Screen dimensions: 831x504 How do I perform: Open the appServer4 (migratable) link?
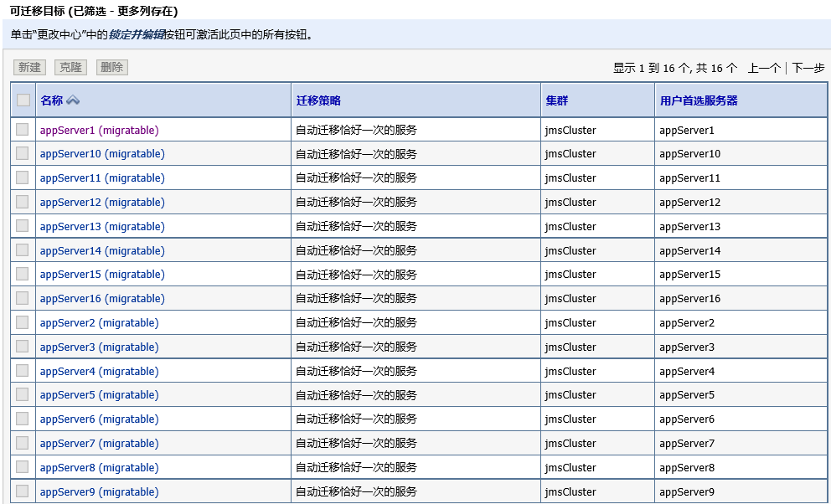100,372
